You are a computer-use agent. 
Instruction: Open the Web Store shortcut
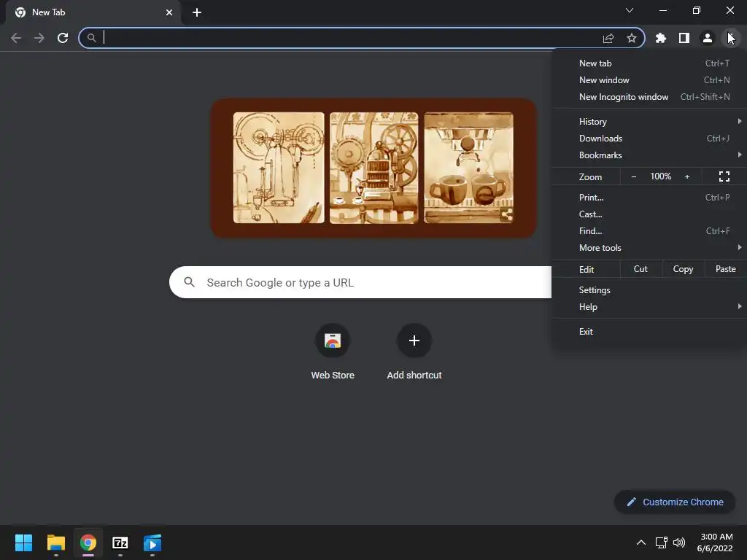click(333, 352)
